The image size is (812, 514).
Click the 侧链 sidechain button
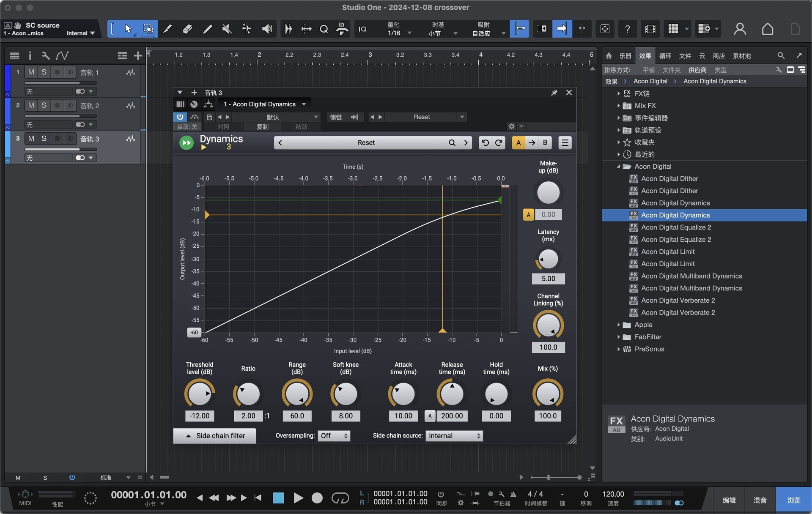click(x=336, y=117)
